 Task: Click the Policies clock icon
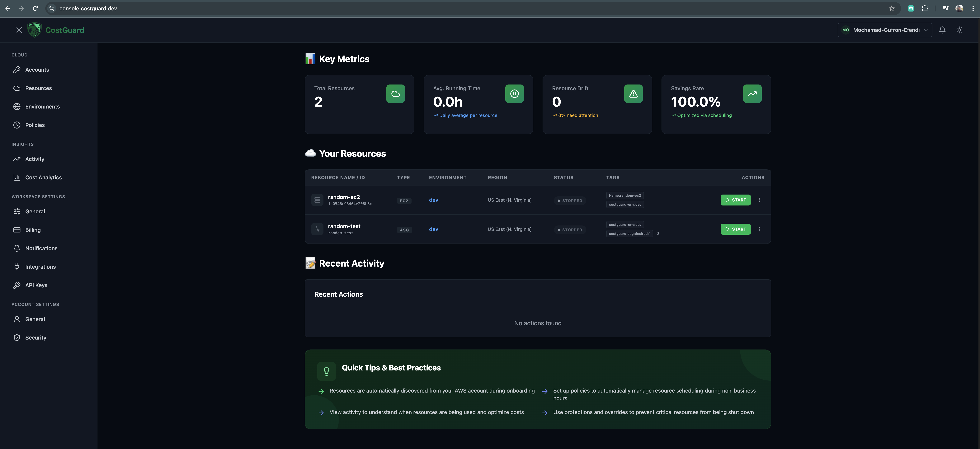pyautogui.click(x=17, y=125)
